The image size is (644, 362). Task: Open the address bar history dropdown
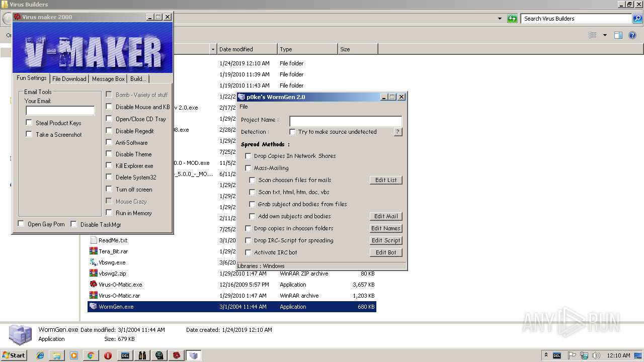[500, 19]
